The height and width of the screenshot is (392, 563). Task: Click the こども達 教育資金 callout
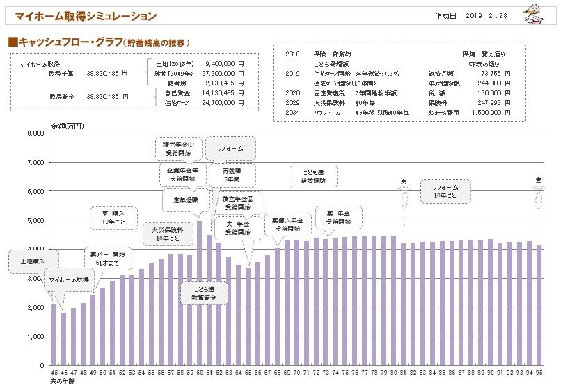[x=203, y=293]
